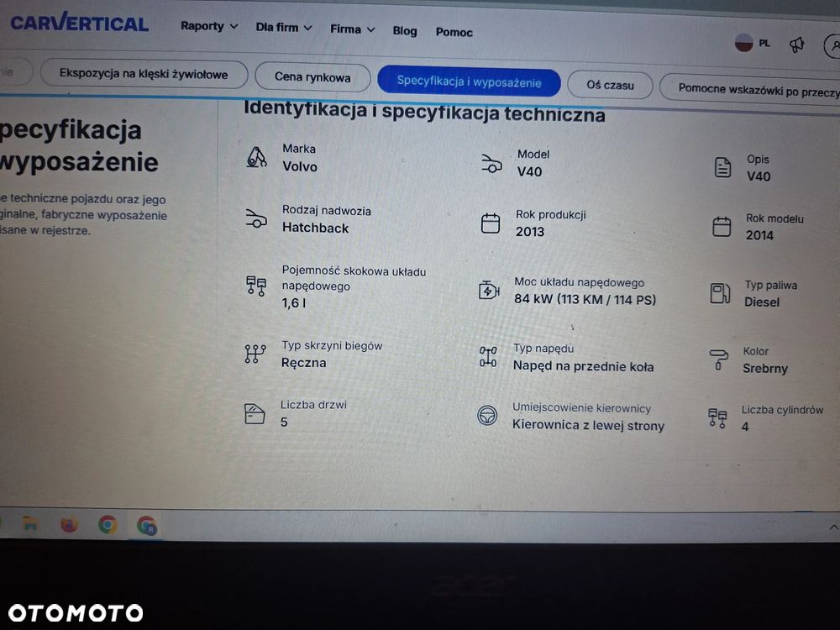Click the Napęd na przednie koła value
This screenshot has width=840, height=630.
(x=584, y=366)
